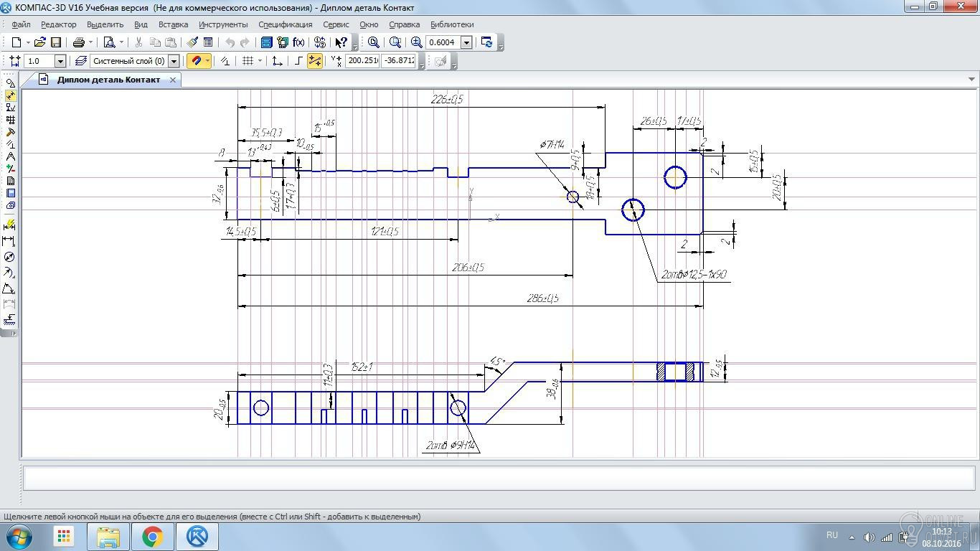Open the layer manager icon
This screenshot has width=980, height=551.
[80, 61]
